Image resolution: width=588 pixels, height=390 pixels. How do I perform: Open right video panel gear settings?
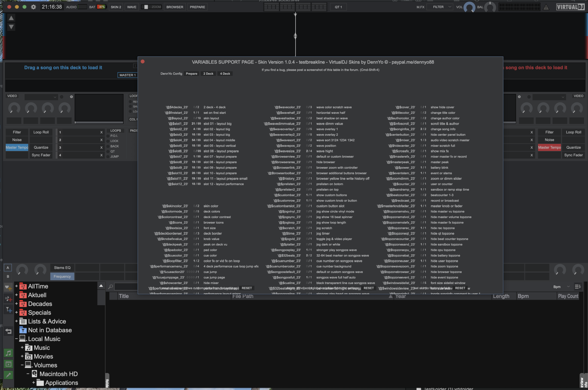click(519, 97)
